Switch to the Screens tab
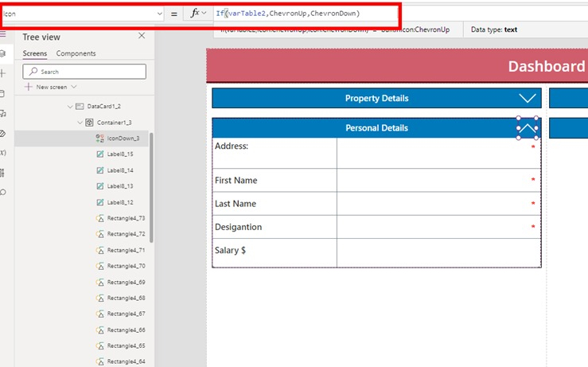Viewport: 588px width, 367px height. 35,53
